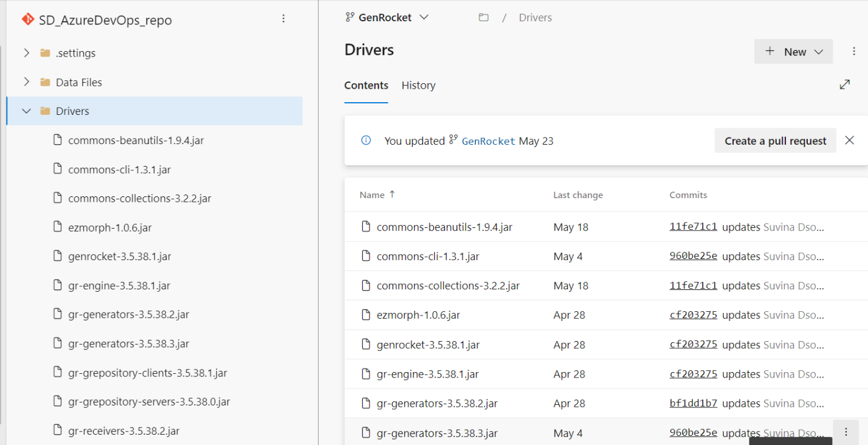Open commons-collections-3.2.2.jar in the file list

(448, 286)
